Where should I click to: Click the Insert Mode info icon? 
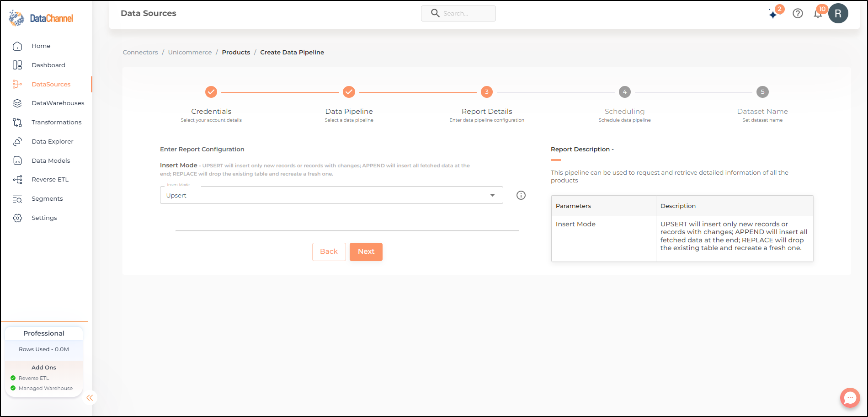tap(521, 195)
